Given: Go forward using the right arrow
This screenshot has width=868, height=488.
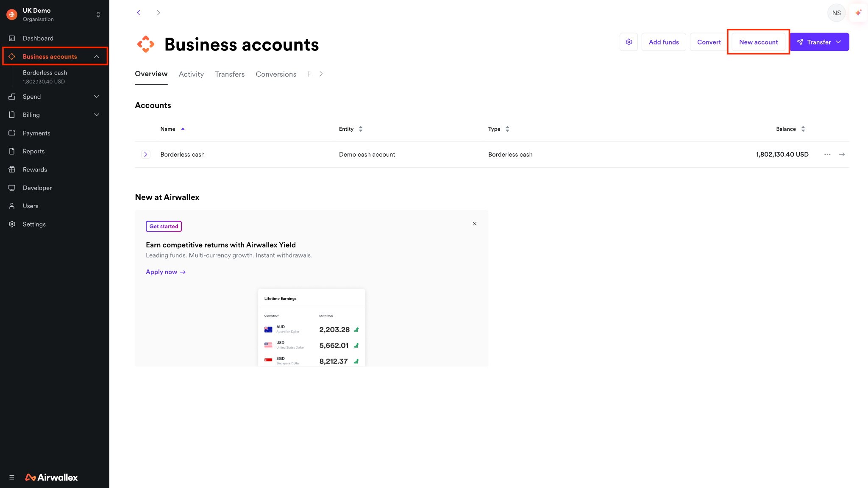Looking at the screenshot, I should click(x=158, y=13).
